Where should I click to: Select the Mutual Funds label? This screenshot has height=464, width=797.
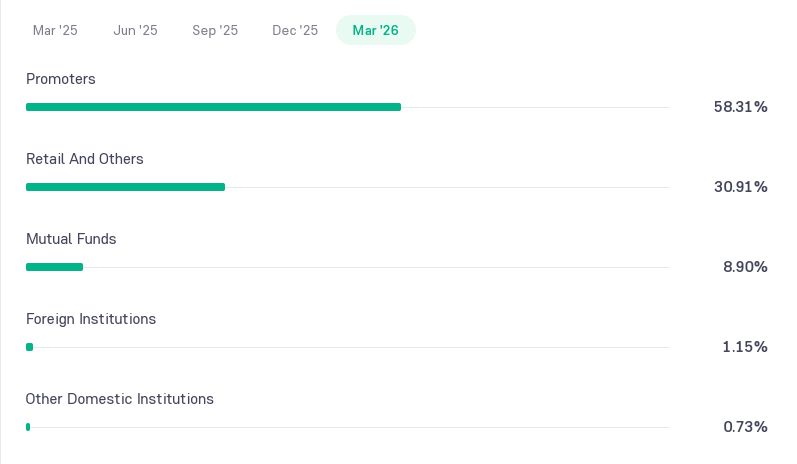point(71,239)
